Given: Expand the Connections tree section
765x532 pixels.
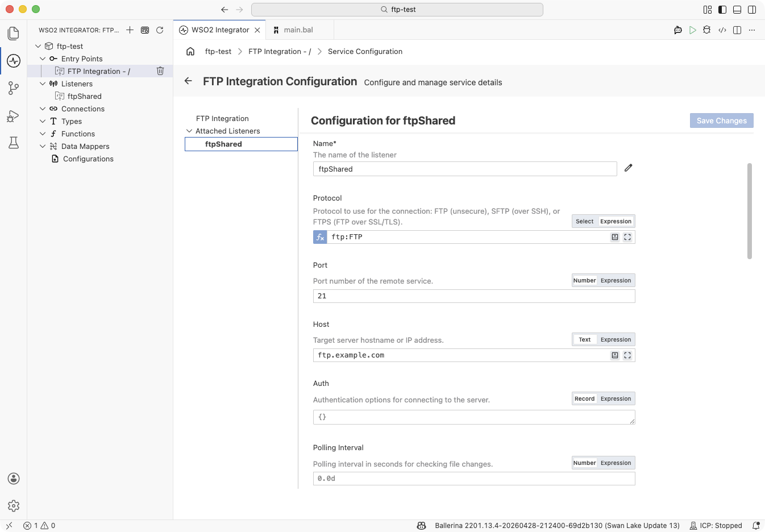Looking at the screenshot, I should (x=43, y=109).
